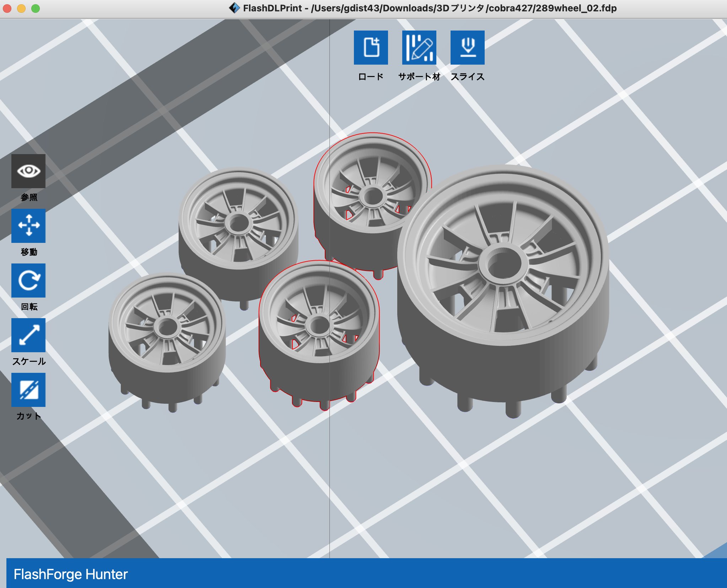Select the View (参照) eye tool
Viewport: 727px width, 588px height.
(x=28, y=171)
